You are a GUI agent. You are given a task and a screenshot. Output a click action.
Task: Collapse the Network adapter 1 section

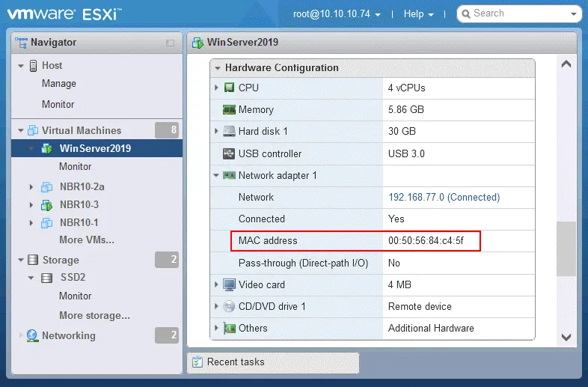click(217, 176)
